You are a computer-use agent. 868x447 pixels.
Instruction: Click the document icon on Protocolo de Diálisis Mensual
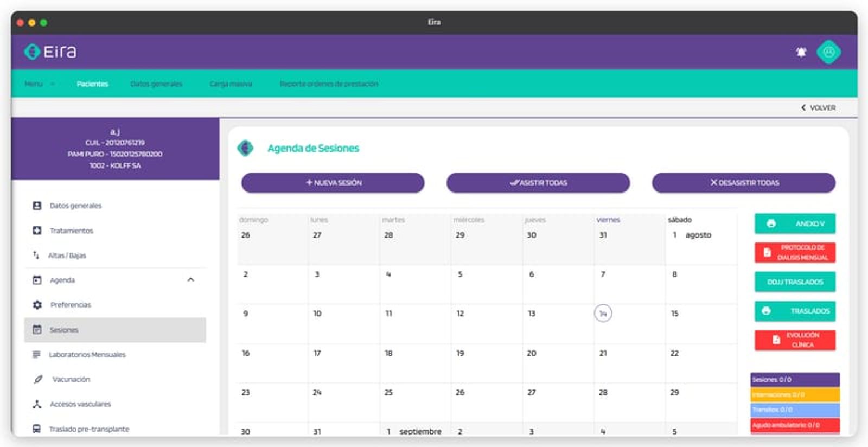click(767, 252)
